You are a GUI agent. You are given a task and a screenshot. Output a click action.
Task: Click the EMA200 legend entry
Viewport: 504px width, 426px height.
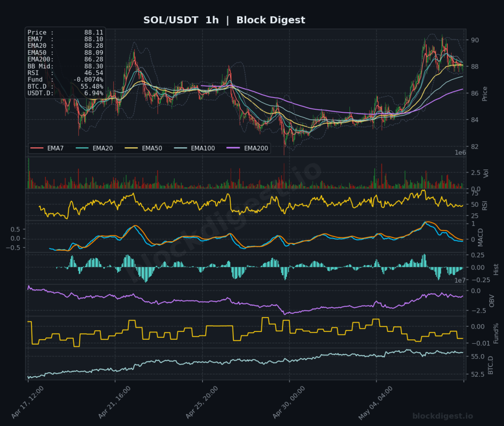247,148
